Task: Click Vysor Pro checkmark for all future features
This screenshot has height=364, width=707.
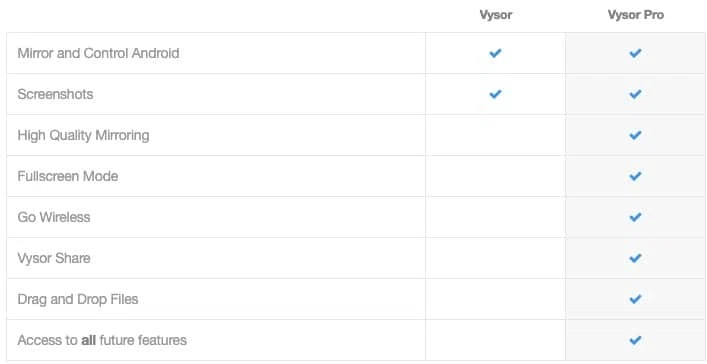Action: [x=635, y=340]
